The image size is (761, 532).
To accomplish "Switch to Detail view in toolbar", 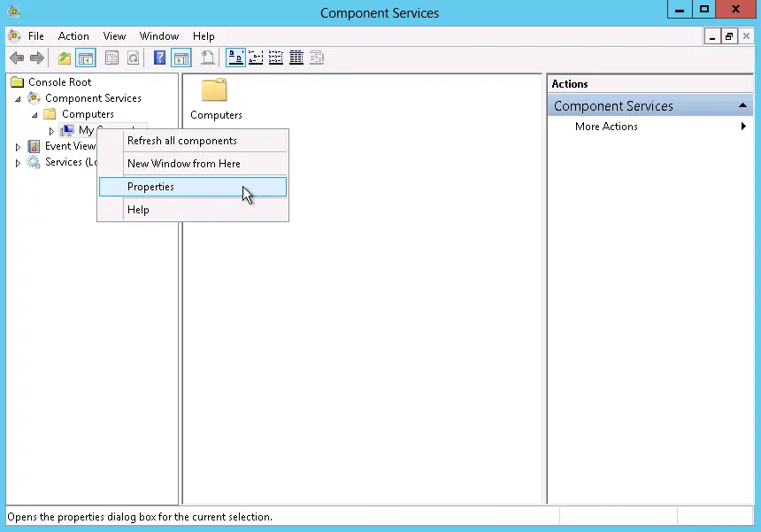I will pyautogui.click(x=296, y=58).
